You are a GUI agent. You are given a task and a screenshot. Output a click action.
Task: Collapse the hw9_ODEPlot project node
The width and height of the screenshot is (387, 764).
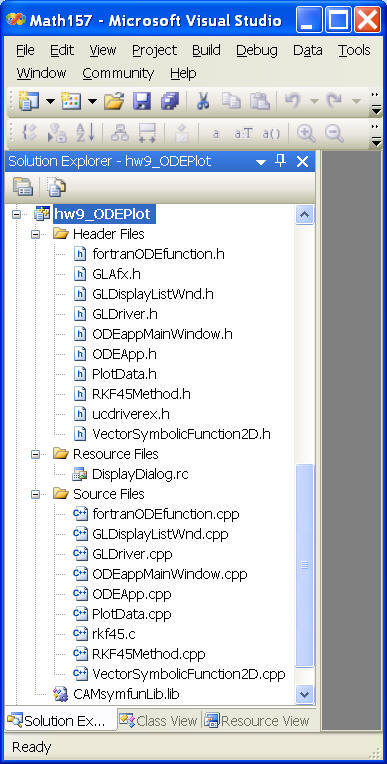(16, 214)
